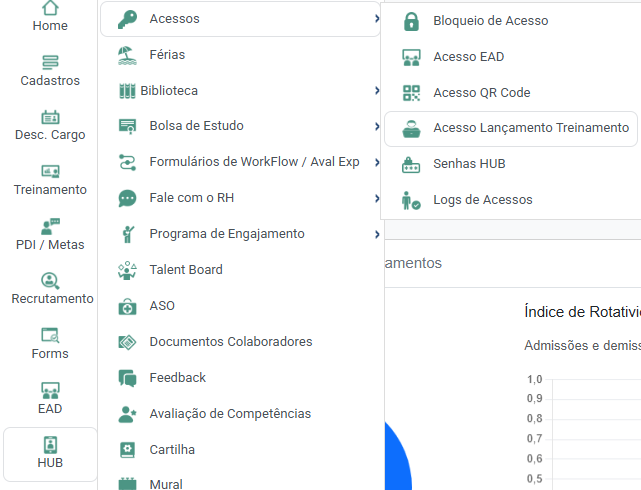The width and height of the screenshot is (641, 490).
Task: Expand the Programa de Engajamento arrow
Action: click(376, 234)
